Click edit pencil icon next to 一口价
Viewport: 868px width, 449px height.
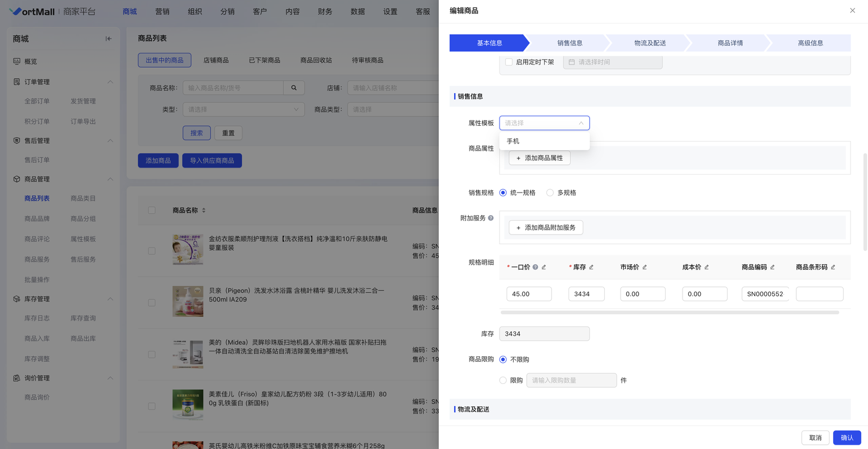(544, 267)
